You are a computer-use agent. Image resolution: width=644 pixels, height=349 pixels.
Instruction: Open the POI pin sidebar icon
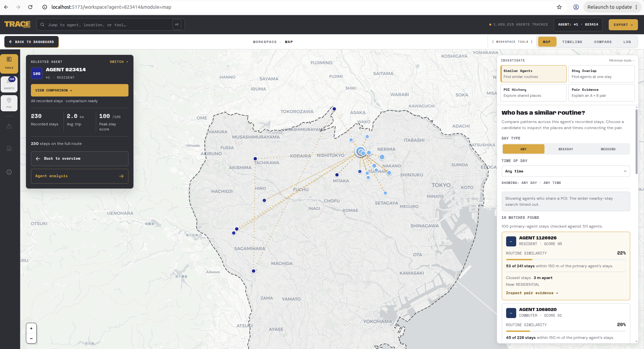[x=9, y=103]
